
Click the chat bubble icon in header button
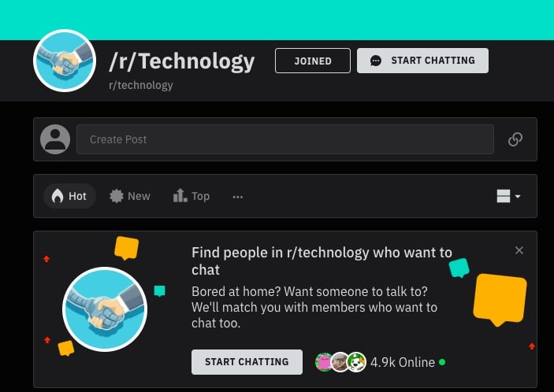point(376,61)
